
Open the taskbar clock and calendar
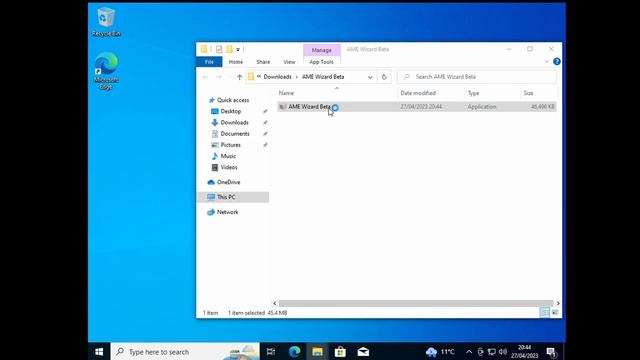[524, 352]
